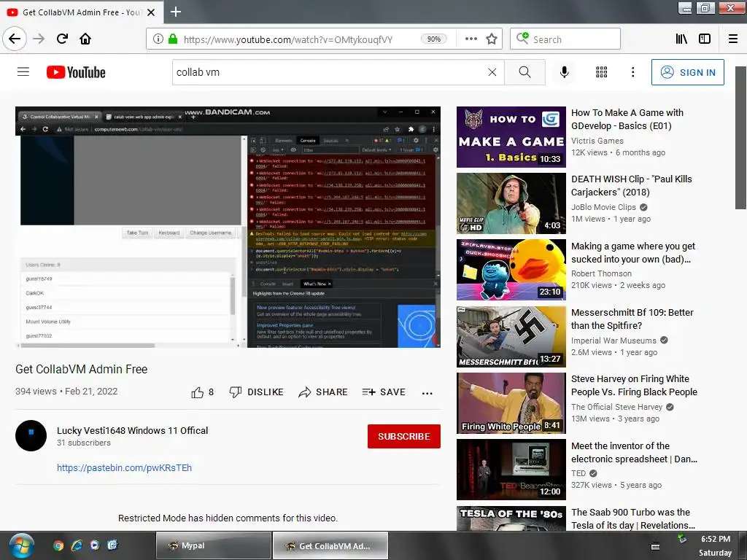The height and width of the screenshot is (560, 747).
Task: Click the page vertical scrollbar thumb
Action: (x=740, y=138)
